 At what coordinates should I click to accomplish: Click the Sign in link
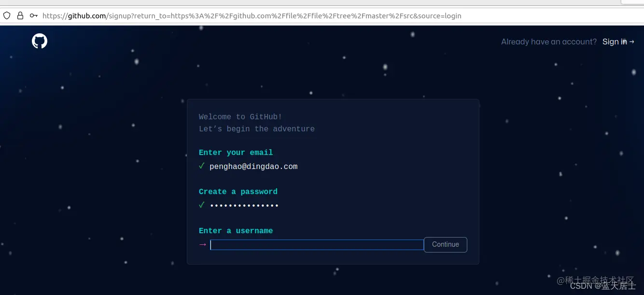(x=618, y=42)
